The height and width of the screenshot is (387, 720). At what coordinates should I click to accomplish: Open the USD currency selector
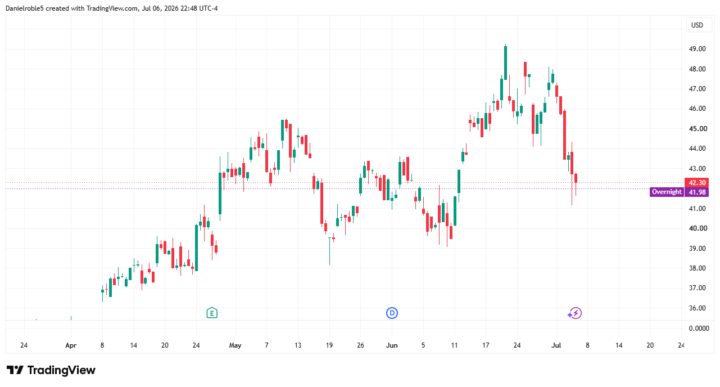click(697, 25)
